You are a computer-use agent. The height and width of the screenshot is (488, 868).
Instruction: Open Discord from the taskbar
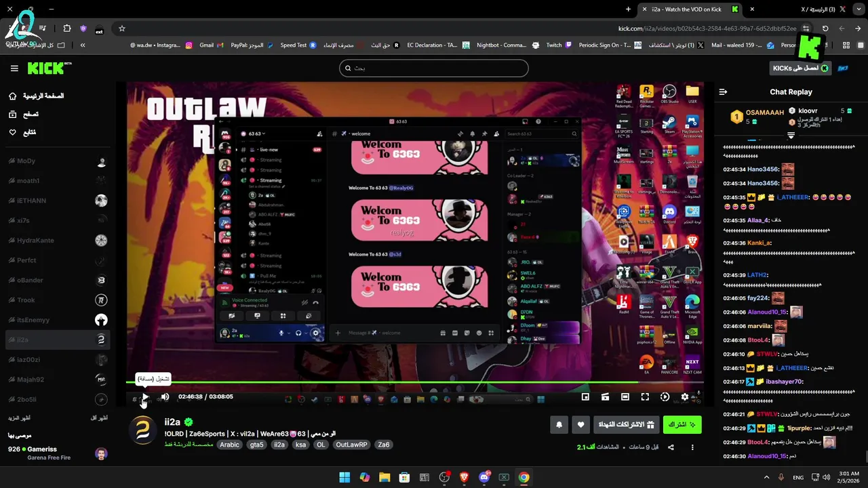point(484,477)
